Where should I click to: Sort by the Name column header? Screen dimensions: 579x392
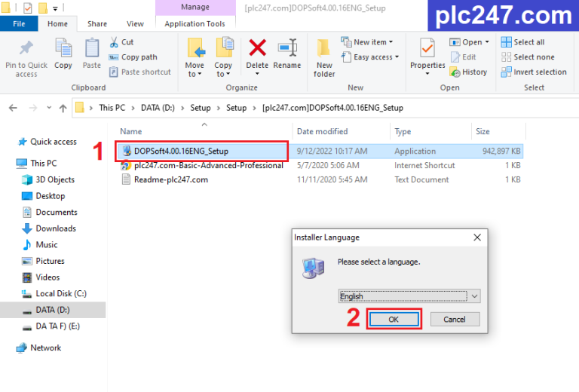(130, 131)
